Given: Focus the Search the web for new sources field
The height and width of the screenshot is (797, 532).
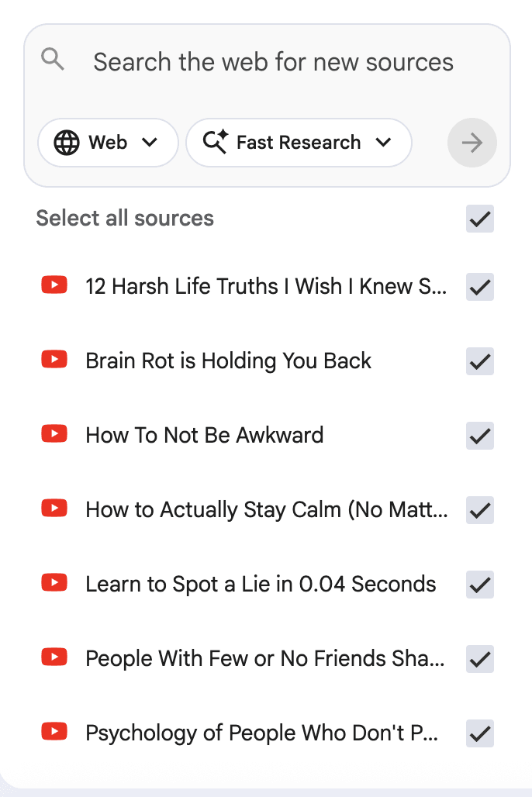Looking at the screenshot, I should coord(273,62).
